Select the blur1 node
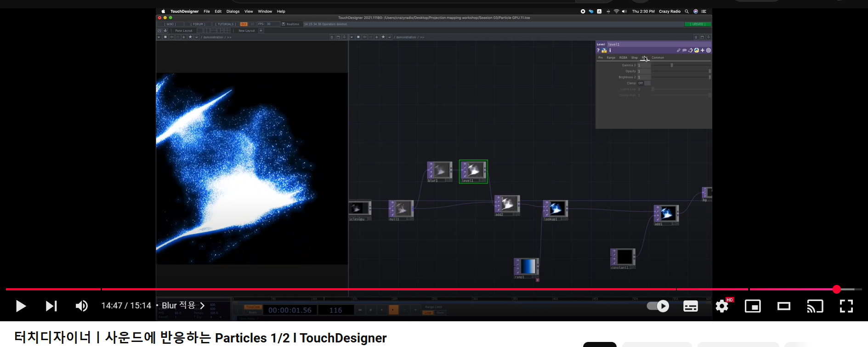 tap(440, 171)
